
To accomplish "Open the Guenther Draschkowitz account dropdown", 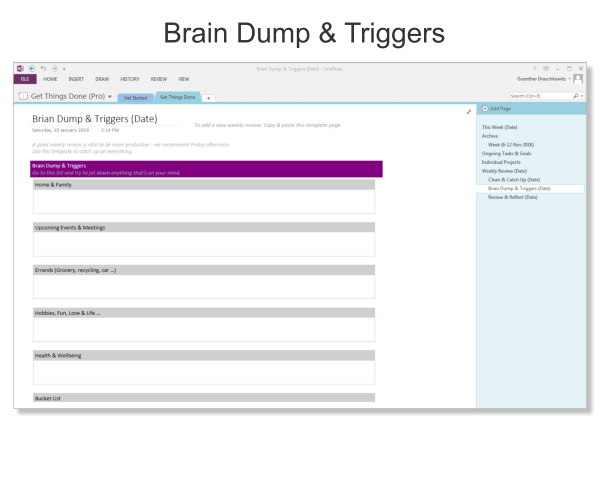I will pyautogui.click(x=567, y=79).
